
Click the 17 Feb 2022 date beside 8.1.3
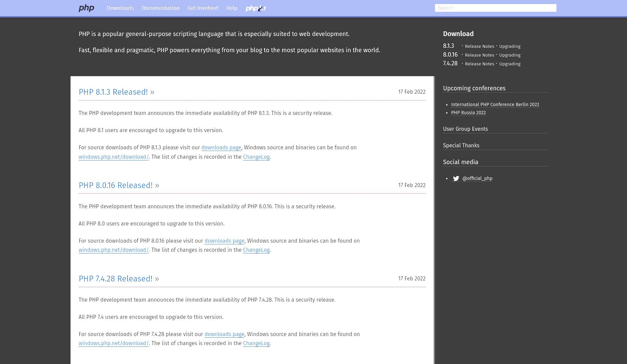412,92
